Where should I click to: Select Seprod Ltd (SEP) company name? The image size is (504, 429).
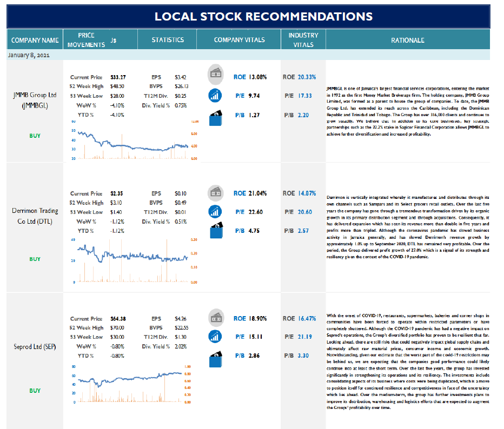point(35,347)
